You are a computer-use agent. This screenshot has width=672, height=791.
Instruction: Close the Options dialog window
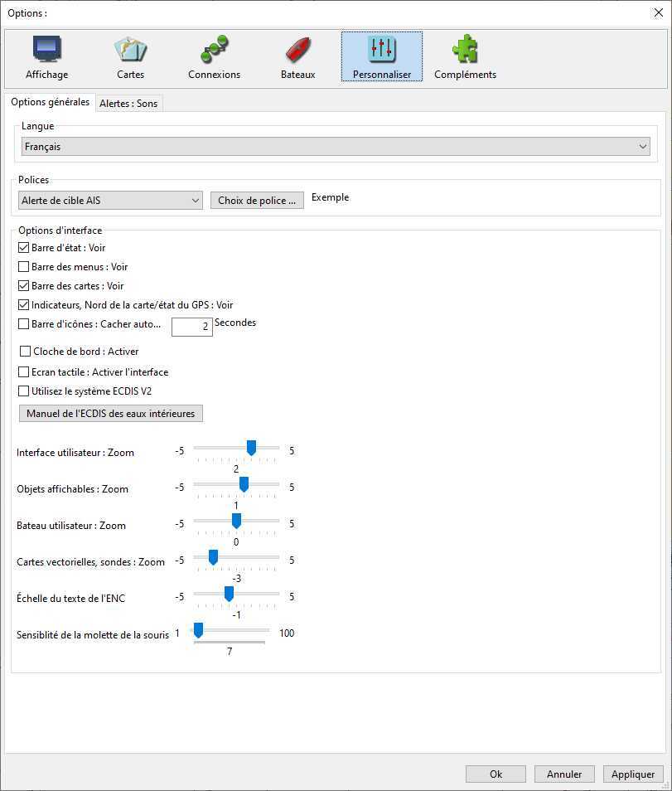pos(659,12)
